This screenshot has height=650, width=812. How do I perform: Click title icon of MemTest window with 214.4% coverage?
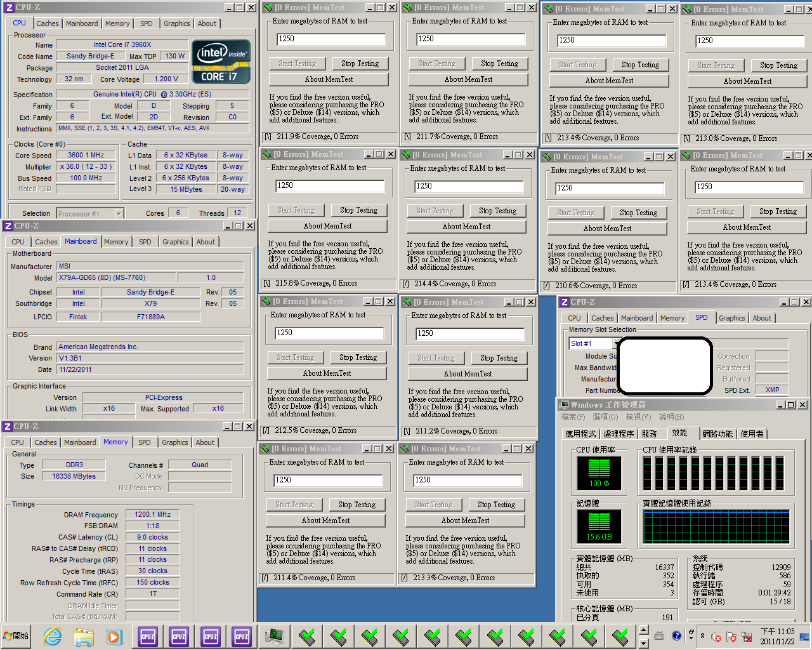(406, 155)
